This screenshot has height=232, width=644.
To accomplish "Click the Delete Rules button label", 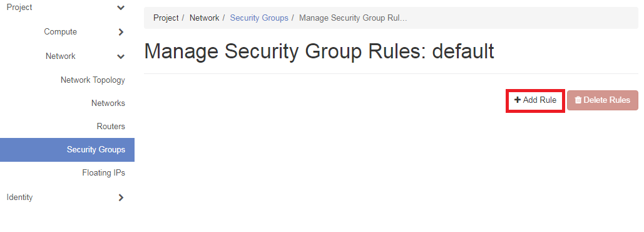I will pos(606,100).
